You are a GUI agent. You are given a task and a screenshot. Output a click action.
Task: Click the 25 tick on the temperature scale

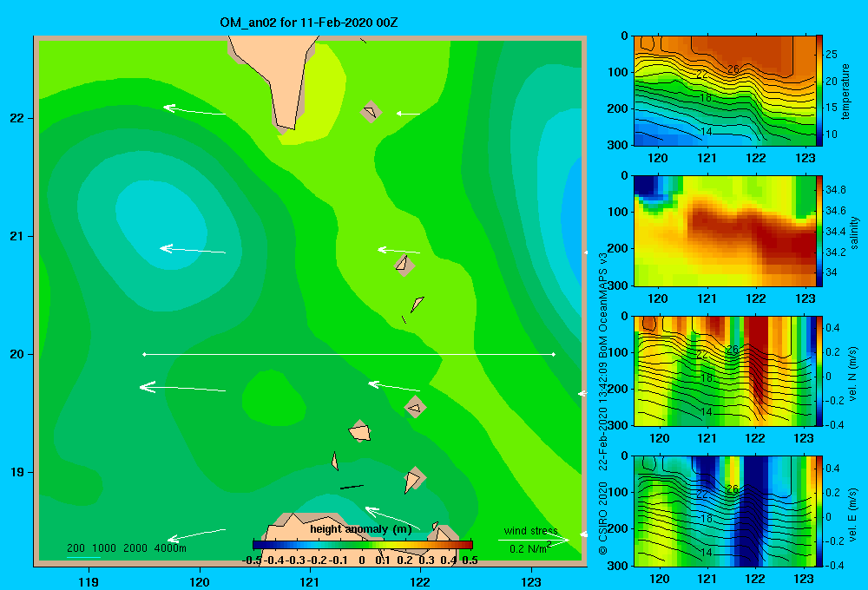832,55
